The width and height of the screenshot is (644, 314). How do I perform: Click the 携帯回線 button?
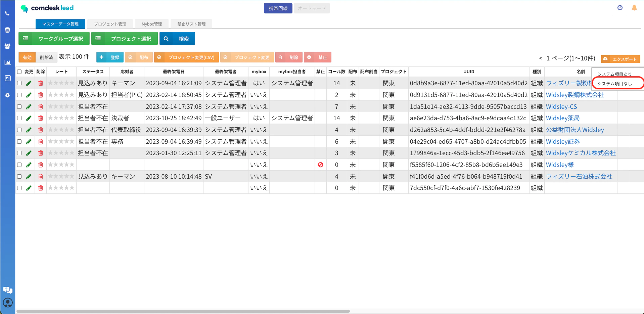(x=278, y=8)
